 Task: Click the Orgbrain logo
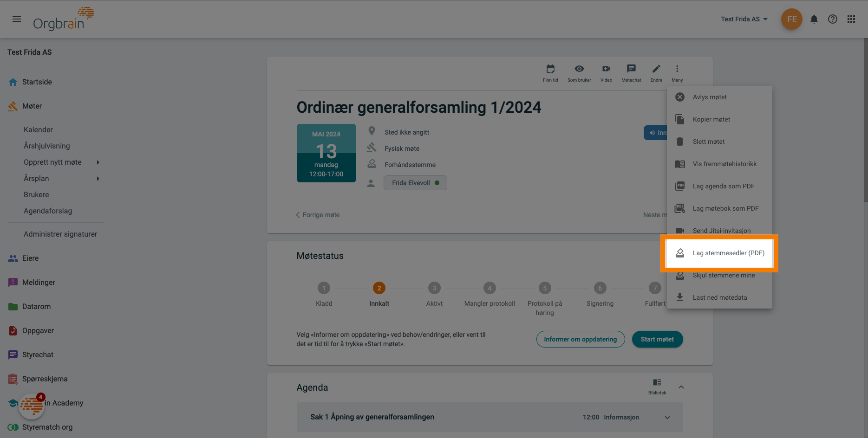[x=64, y=19]
